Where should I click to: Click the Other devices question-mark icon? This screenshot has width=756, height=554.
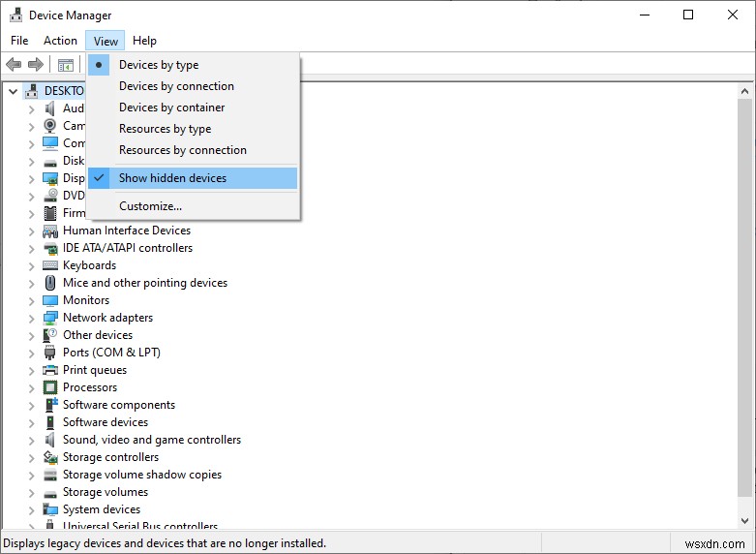coord(50,335)
